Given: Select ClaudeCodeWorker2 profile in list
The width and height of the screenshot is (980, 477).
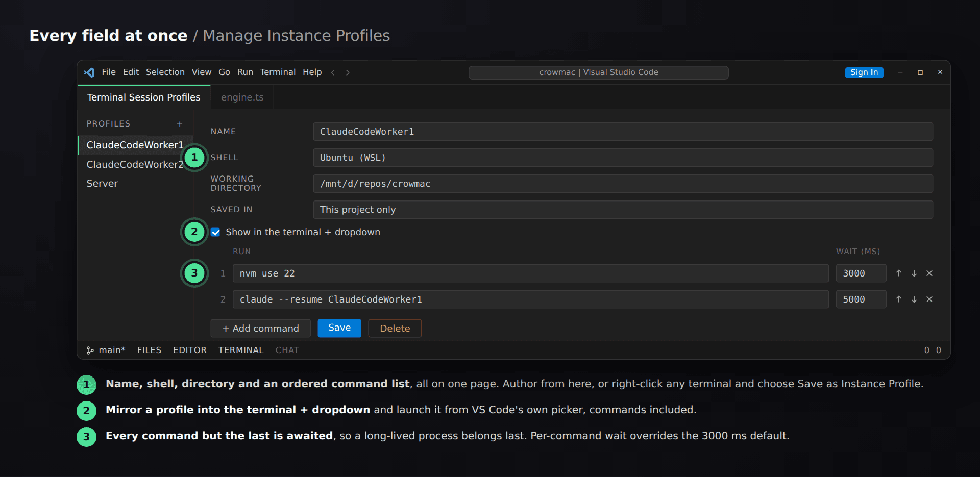Looking at the screenshot, I should coord(135,165).
